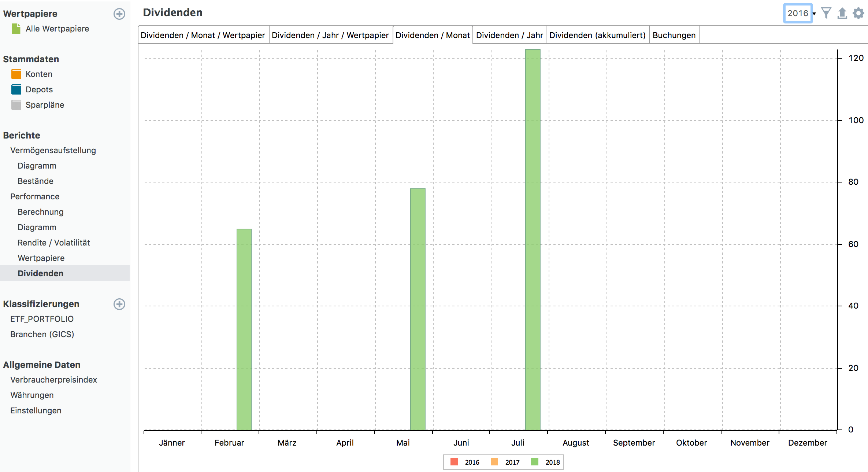Click the Mai dividend bar
This screenshot has height=472, width=868.
[418, 309]
